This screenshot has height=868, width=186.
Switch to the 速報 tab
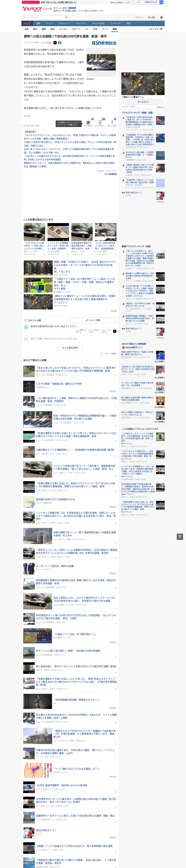pyautogui.click(x=38, y=24)
